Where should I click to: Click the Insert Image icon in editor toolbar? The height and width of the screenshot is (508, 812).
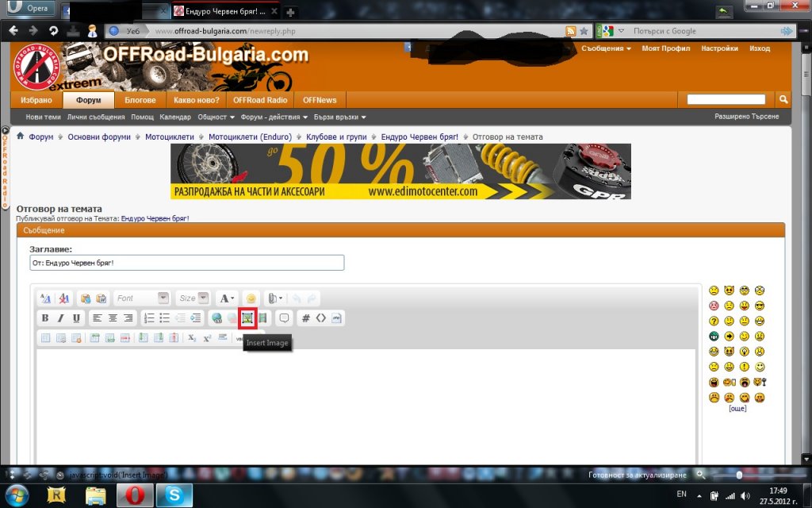(247, 317)
